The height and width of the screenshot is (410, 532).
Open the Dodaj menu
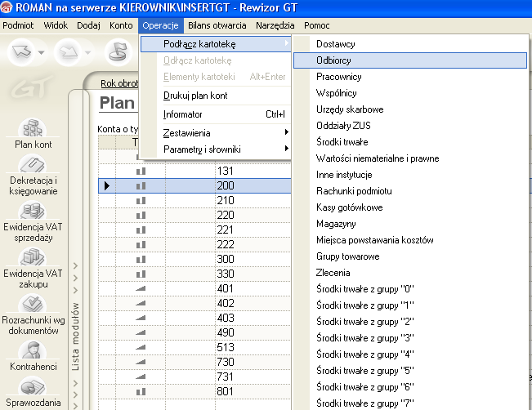88,25
